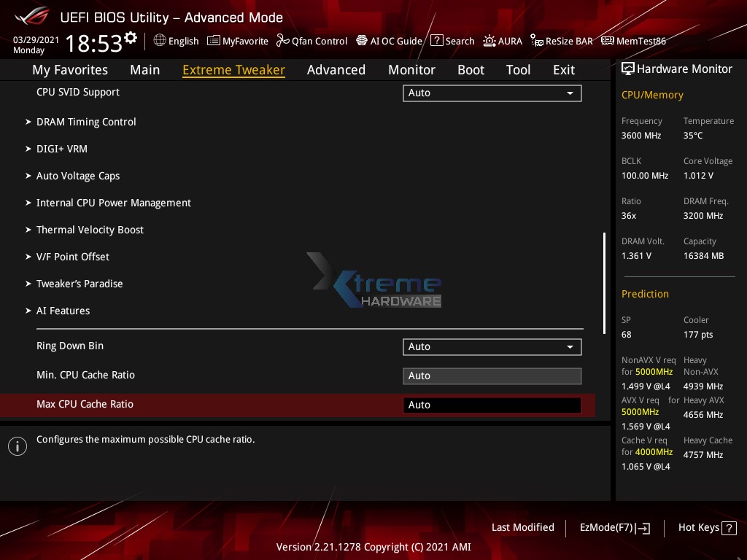The image size is (747, 560).
Task: Switch to the Advanced tab
Action: (x=336, y=69)
